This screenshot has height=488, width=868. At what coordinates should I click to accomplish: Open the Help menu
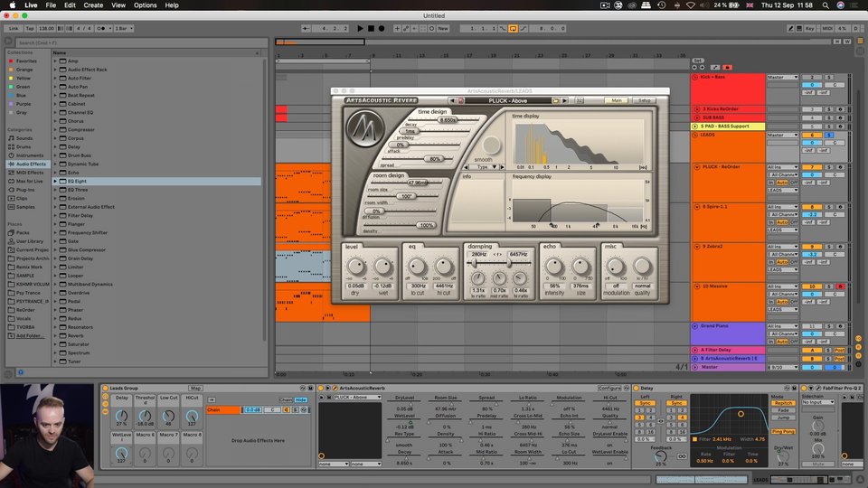[x=172, y=5]
